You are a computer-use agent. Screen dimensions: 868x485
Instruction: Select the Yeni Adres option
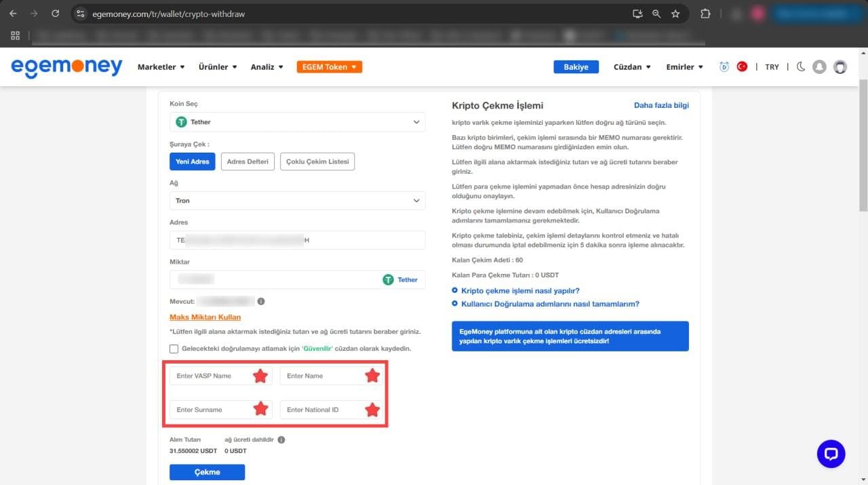coord(192,161)
